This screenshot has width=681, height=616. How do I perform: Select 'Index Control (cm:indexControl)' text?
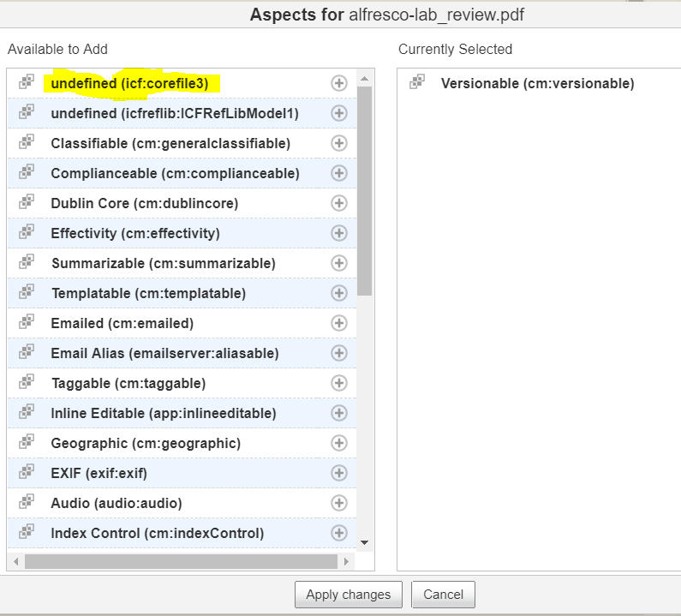pos(158,533)
